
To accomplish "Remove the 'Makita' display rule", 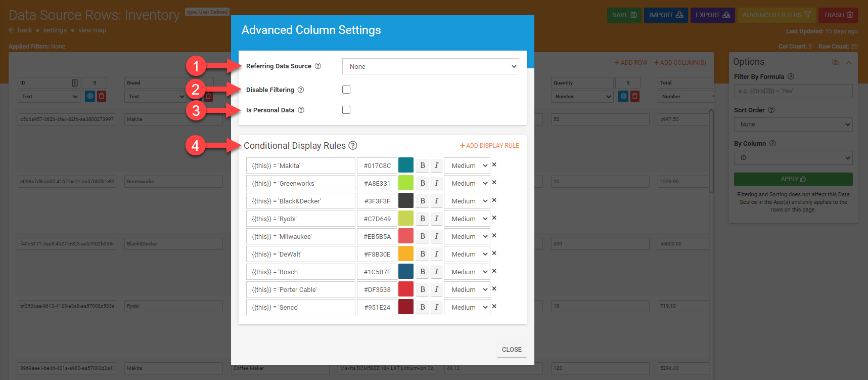I will pos(494,164).
